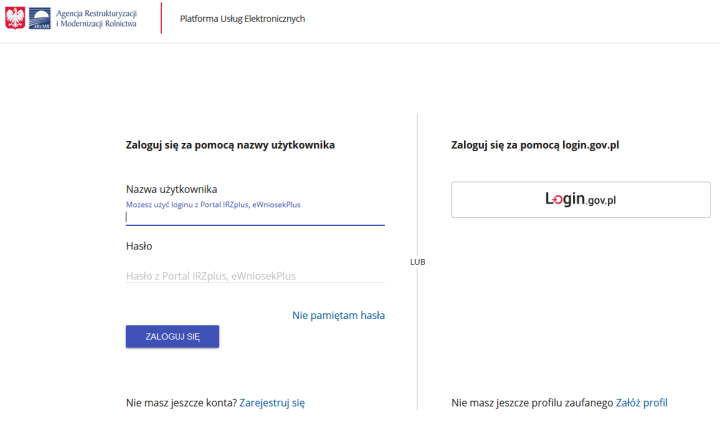The height and width of the screenshot is (422, 720).
Task: Click the IRZplus login hint text
Action: pyautogui.click(x=212, y=204)
